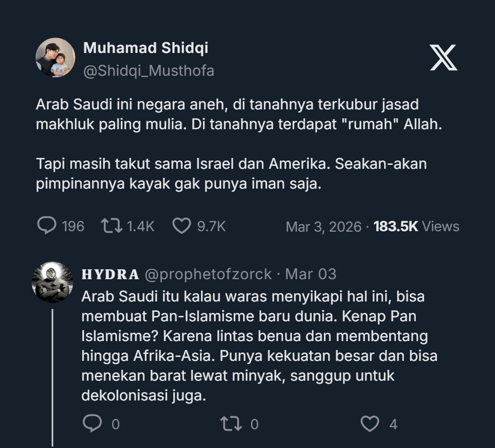Click the main tweet reply icon
495x448 pixels.
pos(47,226)
